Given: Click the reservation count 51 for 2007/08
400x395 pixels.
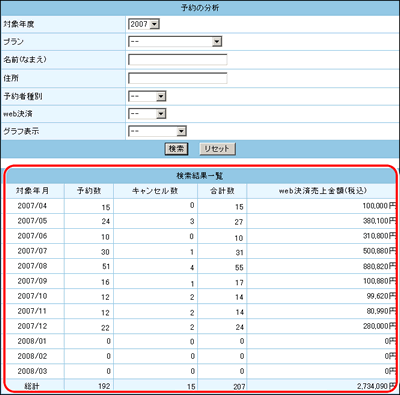Looking at the screenshot, I should (106, 266).
